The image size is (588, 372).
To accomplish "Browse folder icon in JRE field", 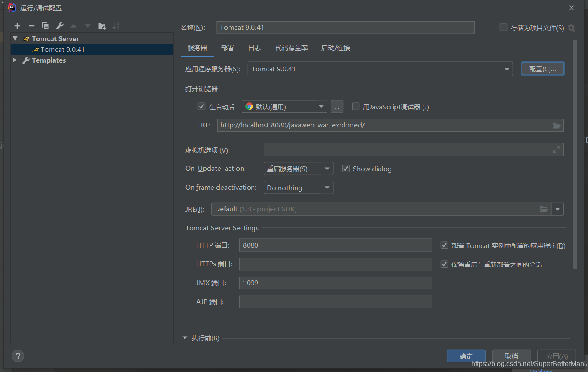I will [x=544, y=209].
